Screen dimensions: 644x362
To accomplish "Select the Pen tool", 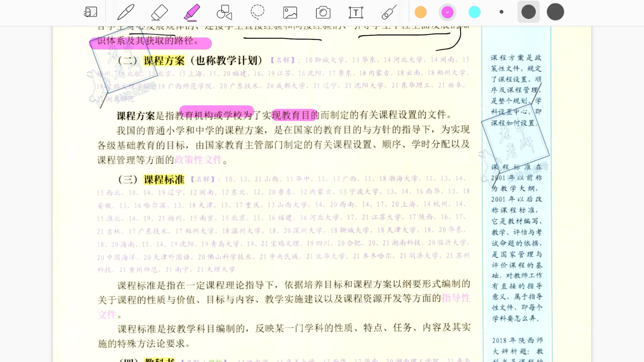I will click(x=126, y=12).
